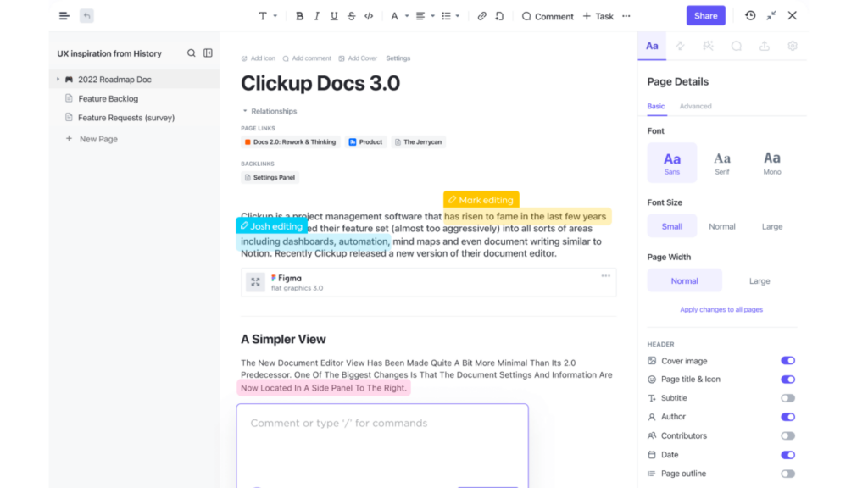Insert a link with the chain icon
Viewport: 868px width, 488px height.
pyautogui.click(x=481, y=16)
